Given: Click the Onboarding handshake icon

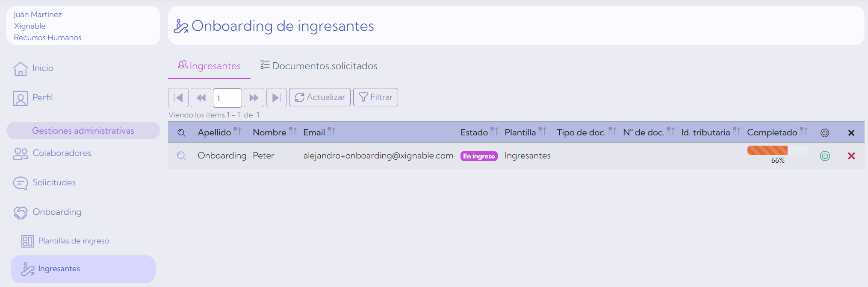Looking at the screenshot, I should [x=21, y=213].
